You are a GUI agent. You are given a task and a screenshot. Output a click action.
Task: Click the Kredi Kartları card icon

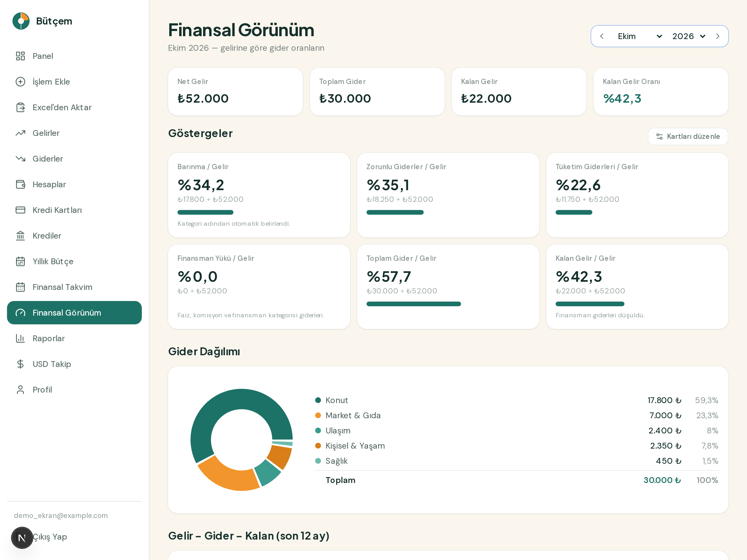click(20, 210)
